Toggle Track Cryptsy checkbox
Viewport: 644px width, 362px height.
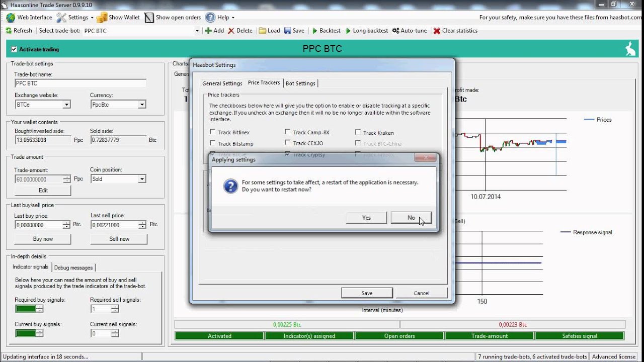[288, 154]
